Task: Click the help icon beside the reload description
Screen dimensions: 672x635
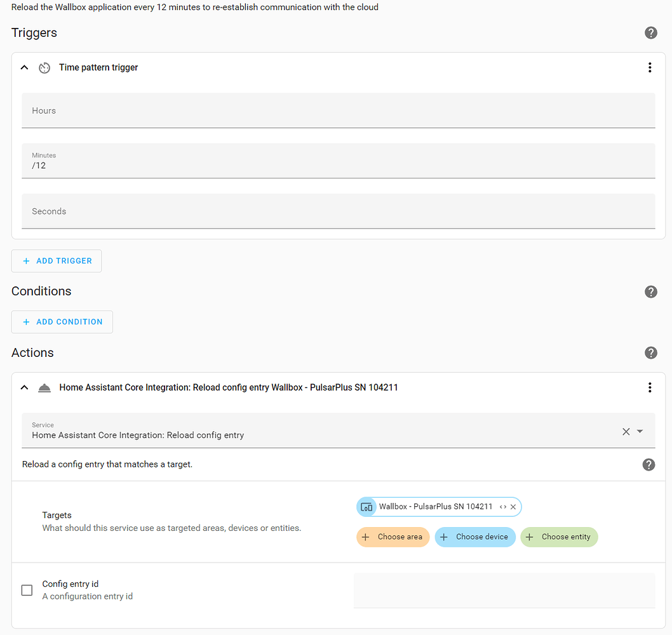Action: coord(648,464)
